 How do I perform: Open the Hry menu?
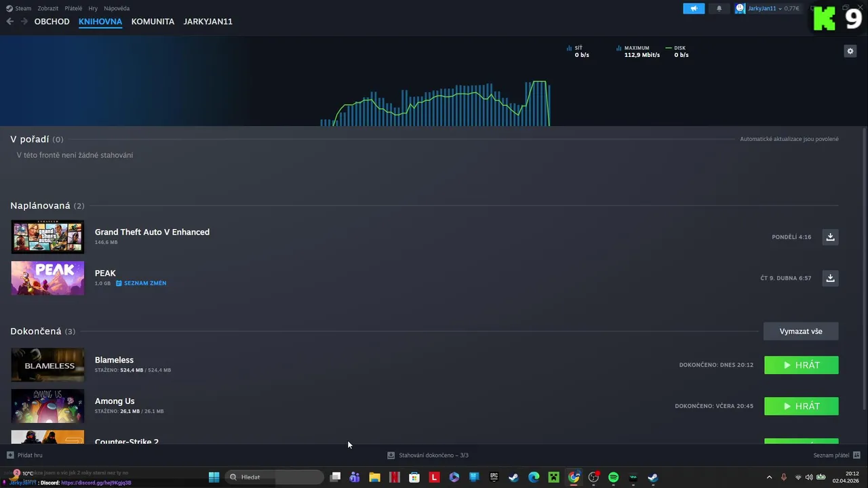tap(93, 9)
